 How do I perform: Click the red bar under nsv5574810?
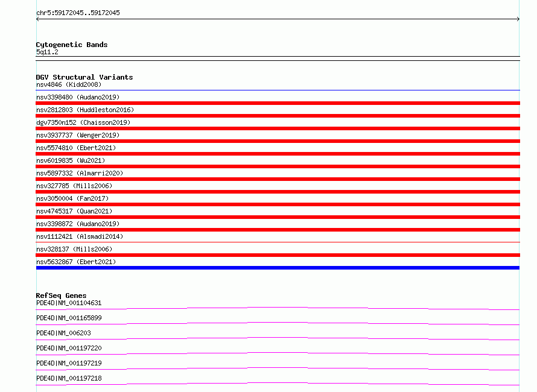278,154
